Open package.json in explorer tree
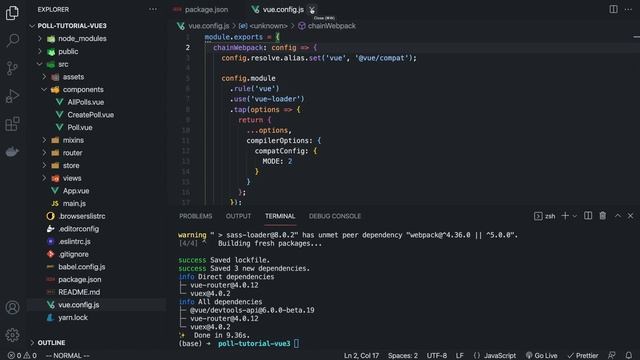The height and width of the screenshot is (360, 640). (80, 279)
